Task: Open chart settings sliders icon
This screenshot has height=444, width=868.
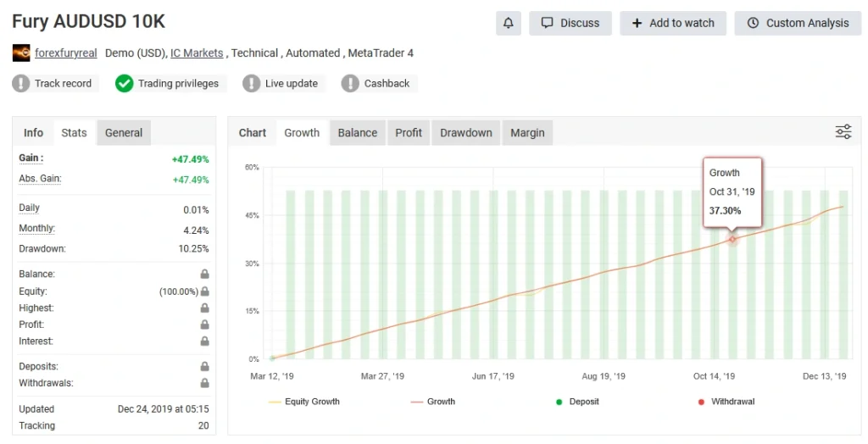Action: pyautogui.click(x=843, y=132)
